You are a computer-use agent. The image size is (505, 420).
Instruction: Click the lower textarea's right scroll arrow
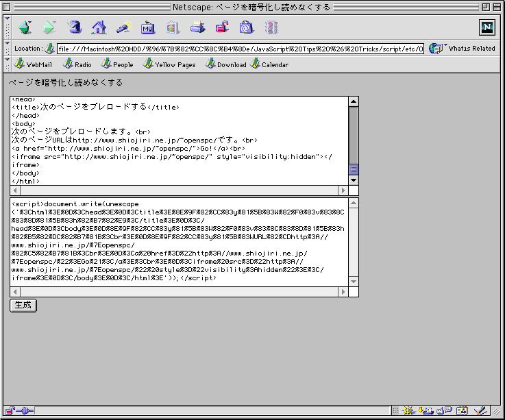pos(343,292)
